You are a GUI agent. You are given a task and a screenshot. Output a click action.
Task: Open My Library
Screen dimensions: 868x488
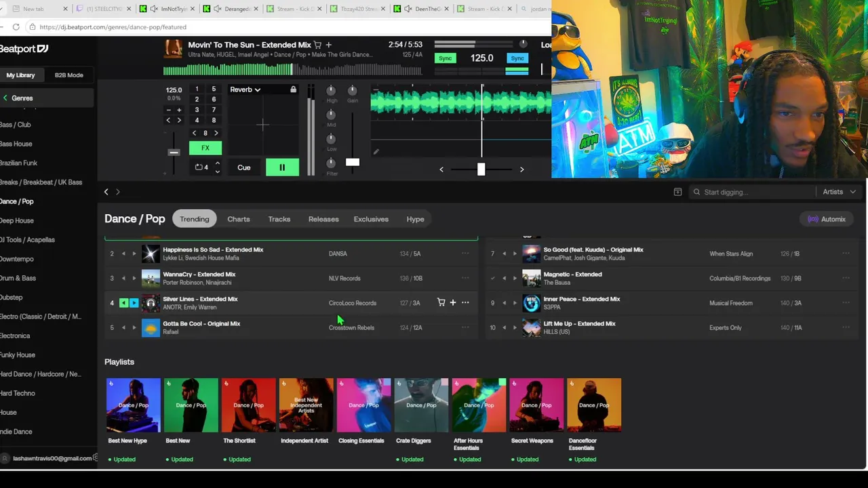(20, 75)
